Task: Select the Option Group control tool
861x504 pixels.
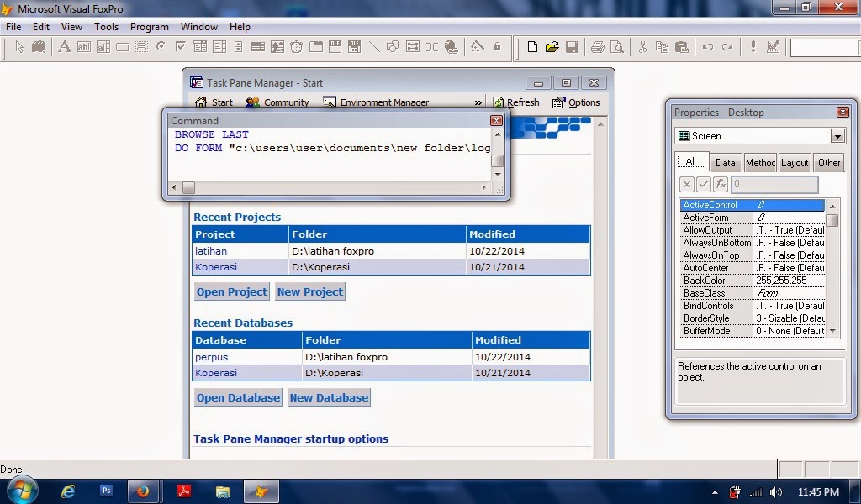Action: [161, 47]
